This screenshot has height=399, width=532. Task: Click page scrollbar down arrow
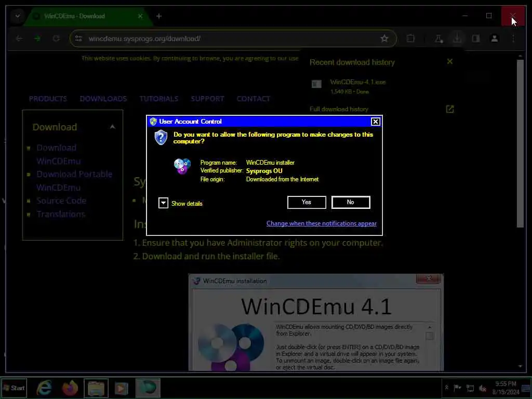pos(520,366)
